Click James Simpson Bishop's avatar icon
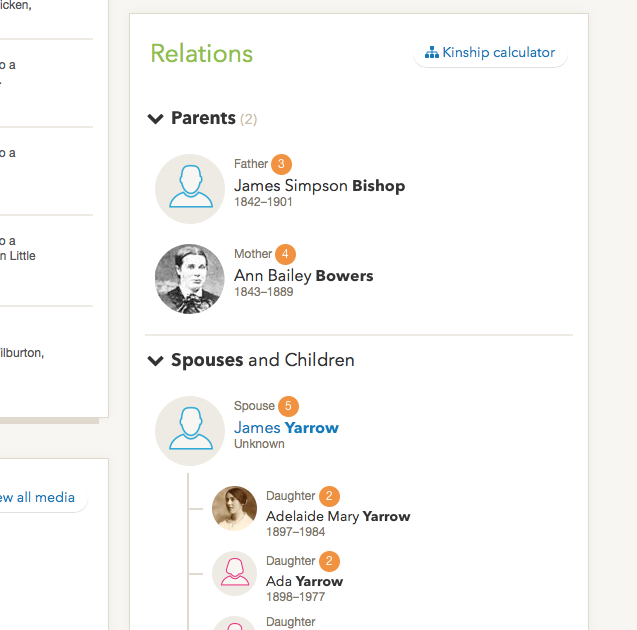This screenshot has height=630, width=637. [x=190, y=188]
